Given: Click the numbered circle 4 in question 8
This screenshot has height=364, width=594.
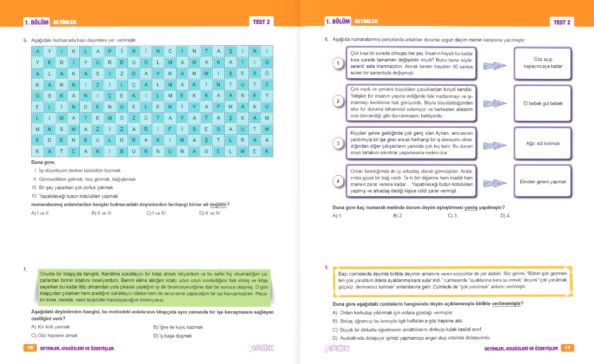Looking at the screenshot, I should 338,181.
